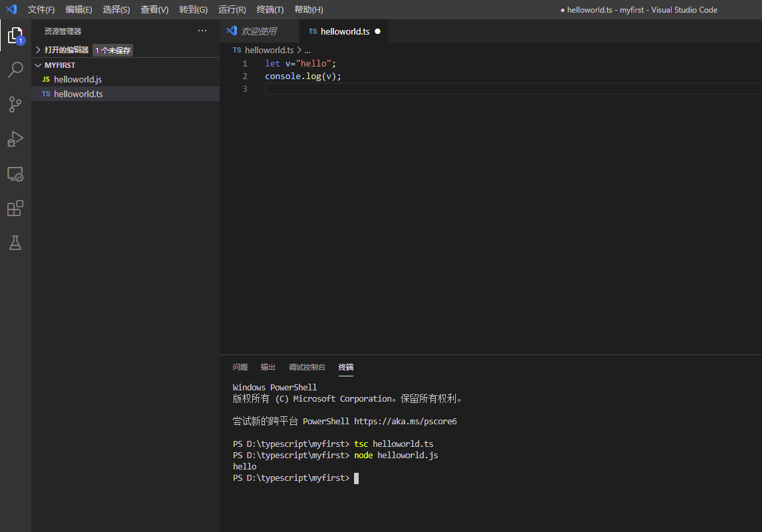Expand the 打开的编辑器 section
The width and height of the screenshot is (762, 532).
(x=66, y=50)
